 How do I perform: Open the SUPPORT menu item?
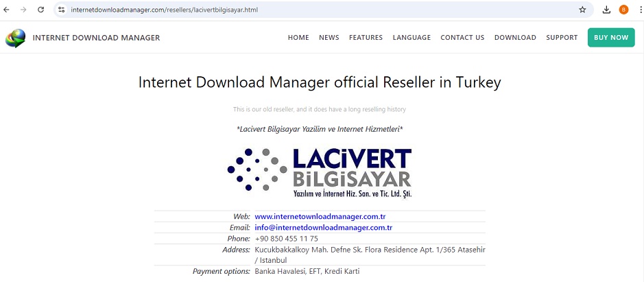[562, 38]
